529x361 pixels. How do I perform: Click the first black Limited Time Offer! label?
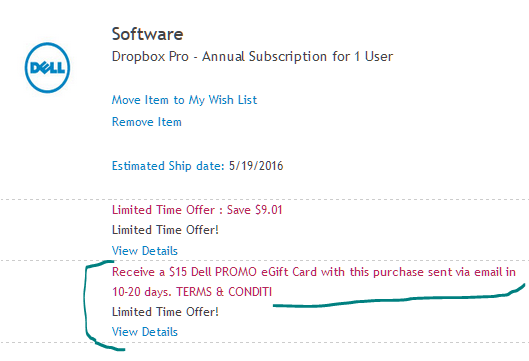(x=165, y=230)
